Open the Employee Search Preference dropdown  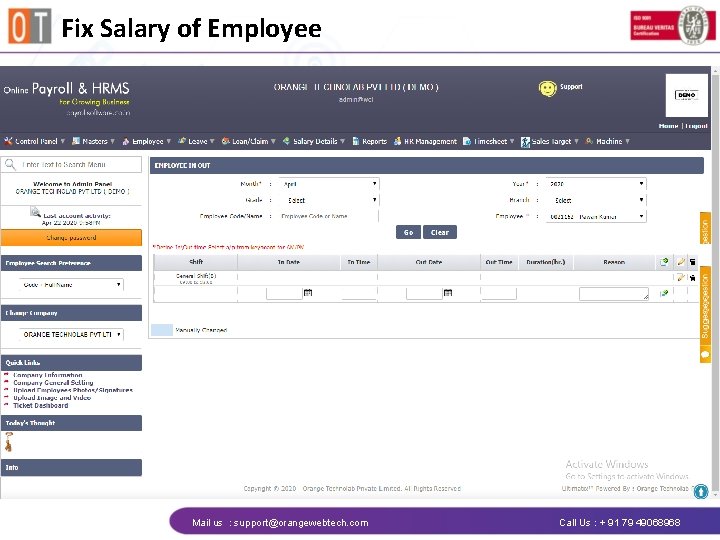click(x=71, y=285)
